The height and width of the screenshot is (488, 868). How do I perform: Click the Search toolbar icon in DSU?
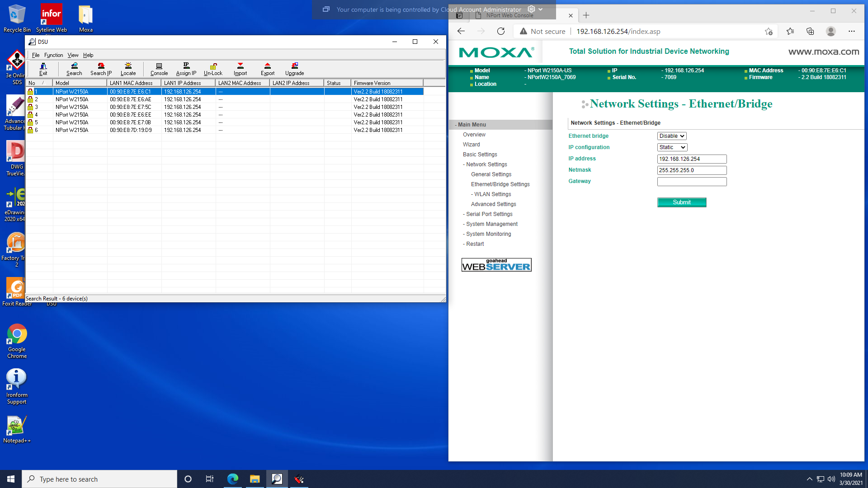click(74, 69)
